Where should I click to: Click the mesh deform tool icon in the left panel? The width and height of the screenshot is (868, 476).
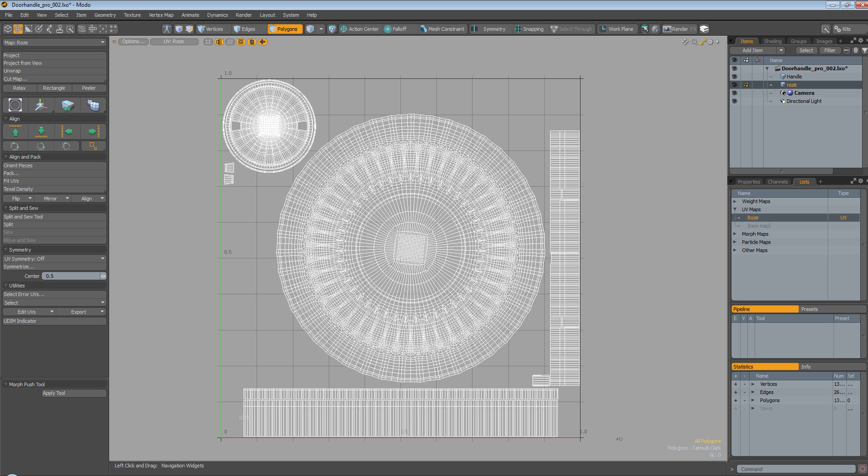pos(93,105)
